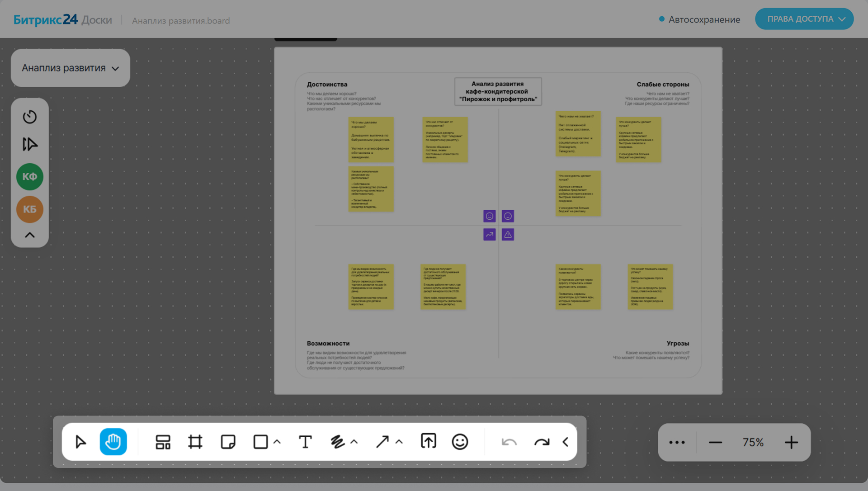This screenshot has width=868, height=491.
Task: Zoom in with the plus button
Action: (791, 442)
